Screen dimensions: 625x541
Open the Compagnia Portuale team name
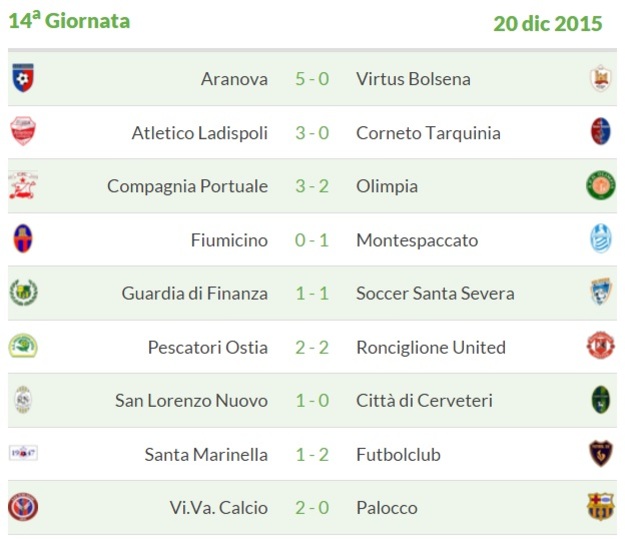[x=187, y=186]
